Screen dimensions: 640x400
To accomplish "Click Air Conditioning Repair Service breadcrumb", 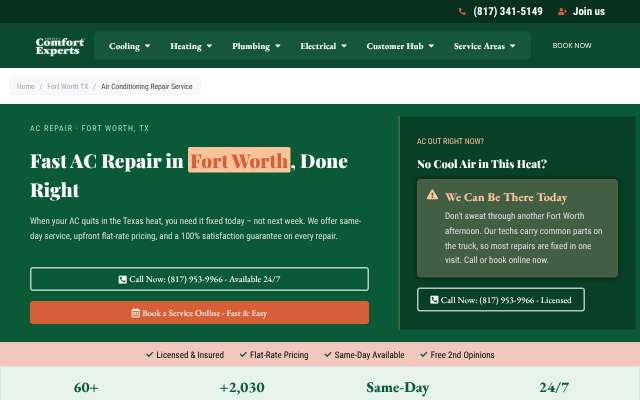I will [147, 87].
